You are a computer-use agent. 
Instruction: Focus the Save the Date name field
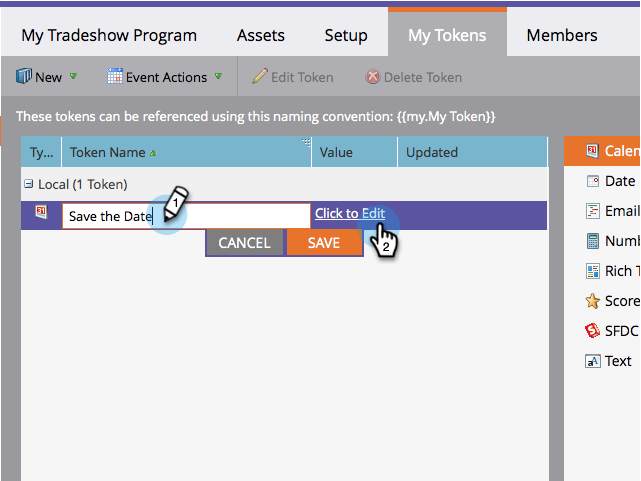(186, 216)
